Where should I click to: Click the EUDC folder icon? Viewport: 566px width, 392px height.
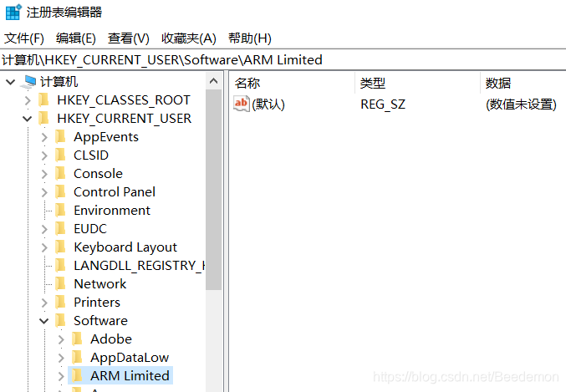point(61,229)
